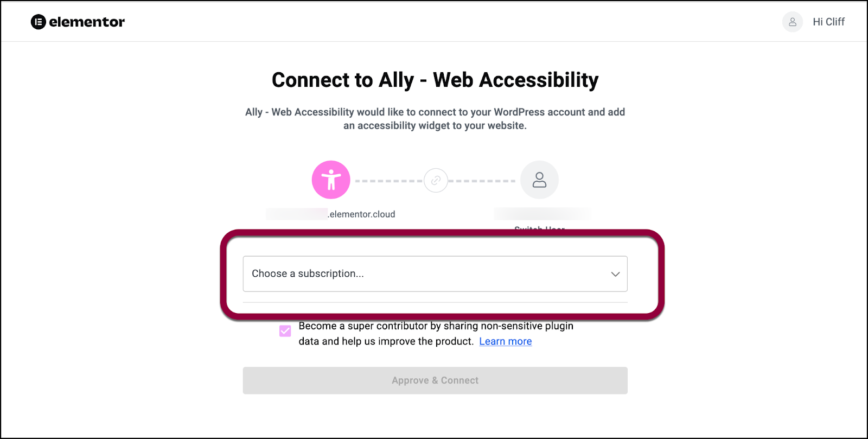Image resolution: width=868 pixels, height=439 pixels.
Task: Click the chain link connection icon
Action: 436,181
